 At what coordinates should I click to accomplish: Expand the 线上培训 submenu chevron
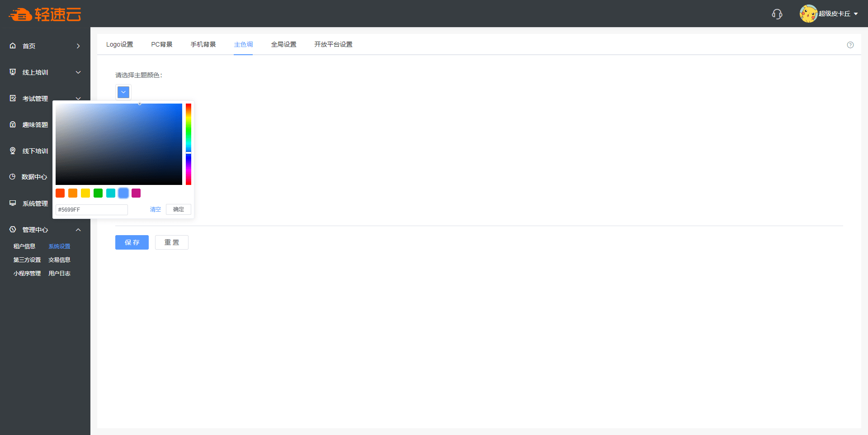point(78,72)
